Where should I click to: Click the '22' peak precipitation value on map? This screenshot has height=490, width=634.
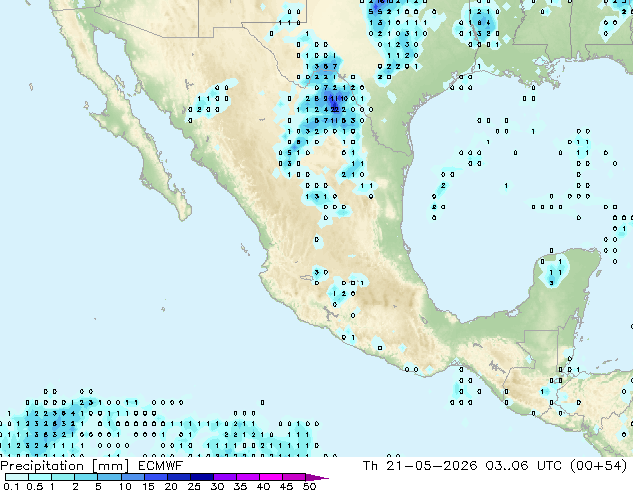click(x=335, y=110)
